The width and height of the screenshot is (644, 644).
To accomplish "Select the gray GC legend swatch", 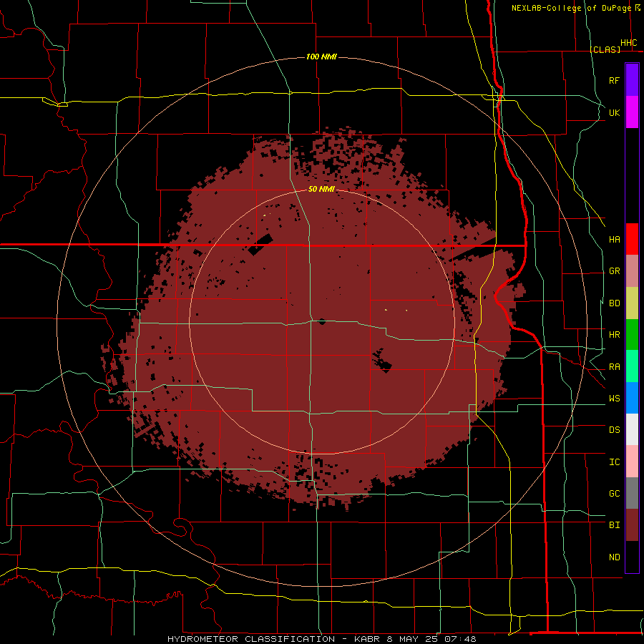I will pyautogui.click(x=632, y=493).
